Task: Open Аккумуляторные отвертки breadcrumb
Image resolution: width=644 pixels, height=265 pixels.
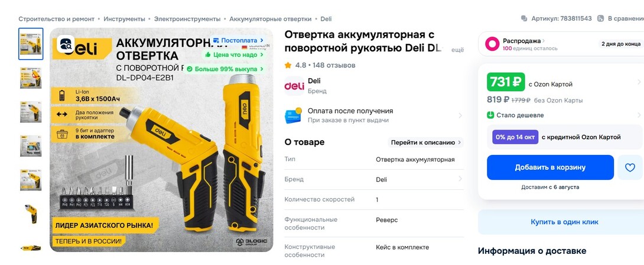Action: (x=270, y=19)
